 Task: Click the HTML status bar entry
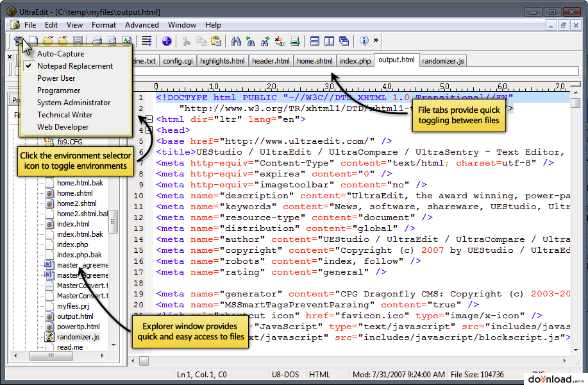pyautogui.click(x=319, y=375)
